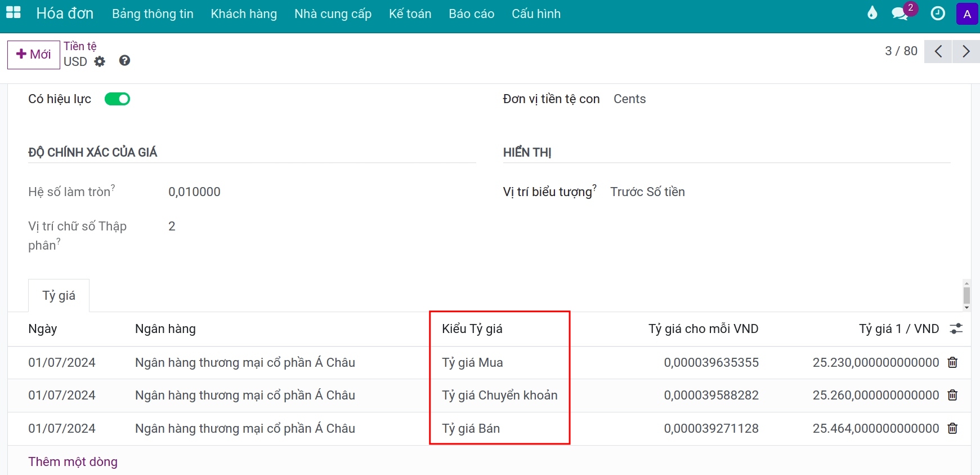Go to next record arrow
Screen dimensions: 980x475
[966, 51]
